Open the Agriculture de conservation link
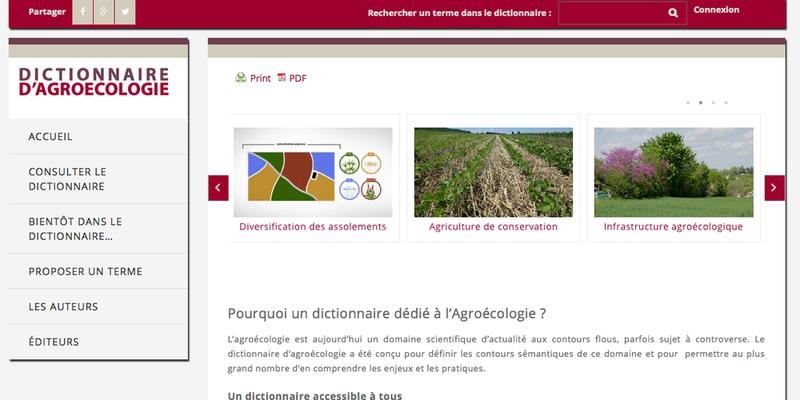 click(493, 227)
